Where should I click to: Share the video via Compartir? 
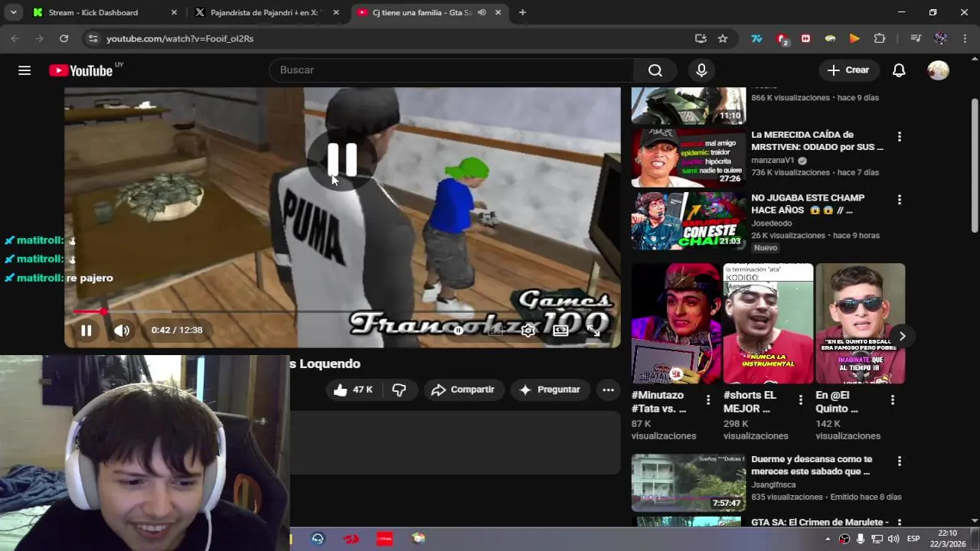point(463,390)
